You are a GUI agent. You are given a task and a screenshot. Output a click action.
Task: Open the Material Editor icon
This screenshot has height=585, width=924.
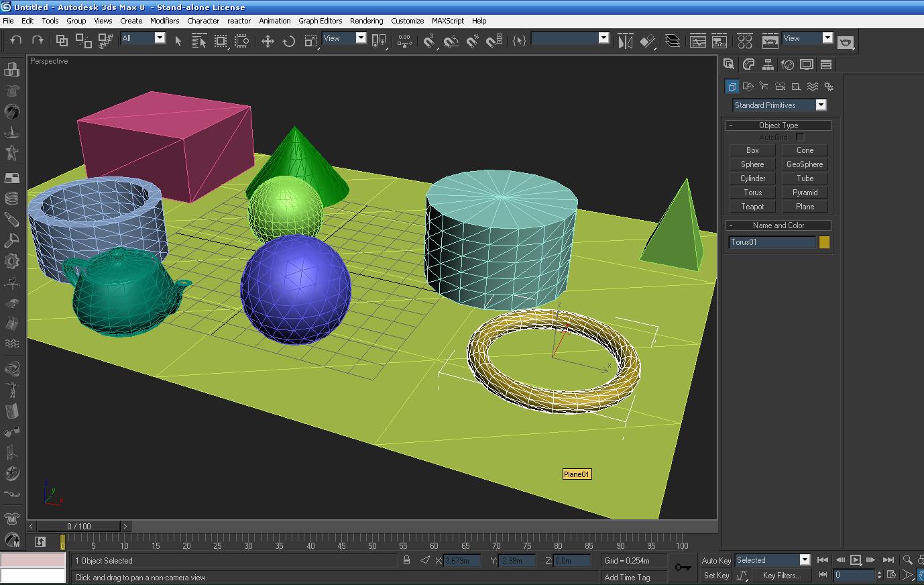pos(745,41)
